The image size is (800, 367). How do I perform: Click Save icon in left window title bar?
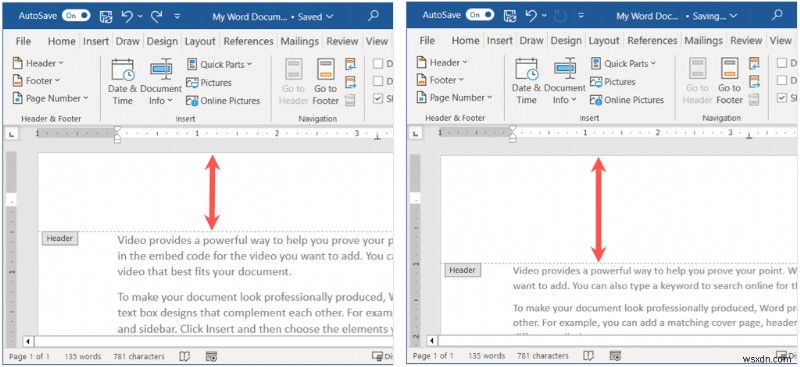click(x=106, y=16)
